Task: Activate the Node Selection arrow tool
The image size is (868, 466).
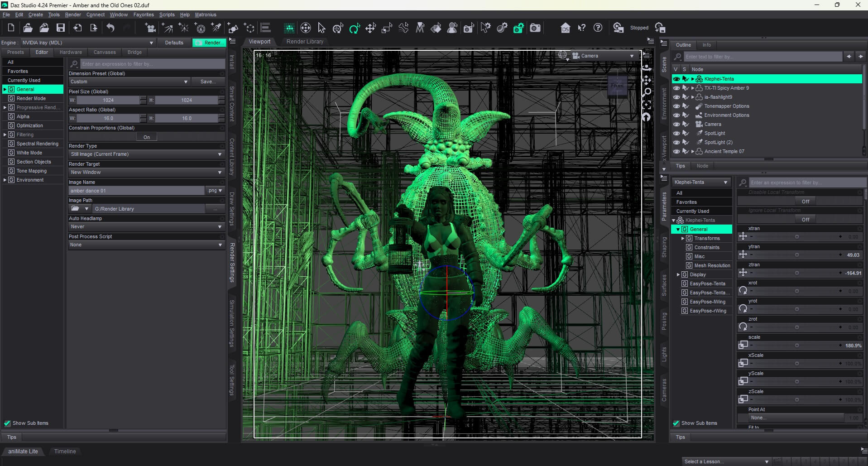Action: pos(321,28)
